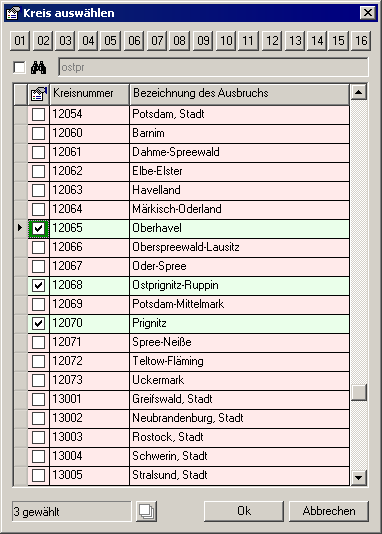Image resolution: width=382 pixels, height=534 pixels.
Task: Click the copy-pages icon beside '3 gewählt'
Action: pyautogui.click(x=146, y=511)
